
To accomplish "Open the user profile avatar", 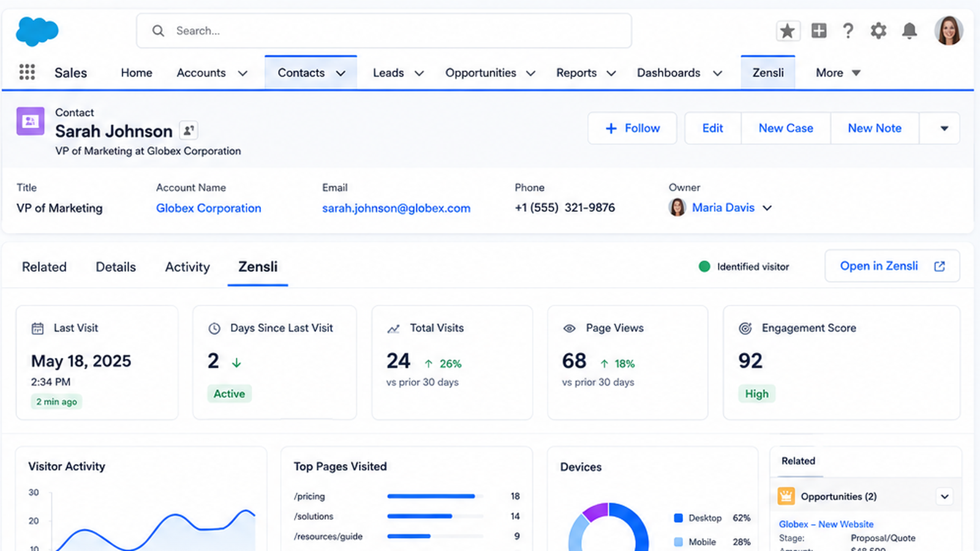I will pos(948,30).
